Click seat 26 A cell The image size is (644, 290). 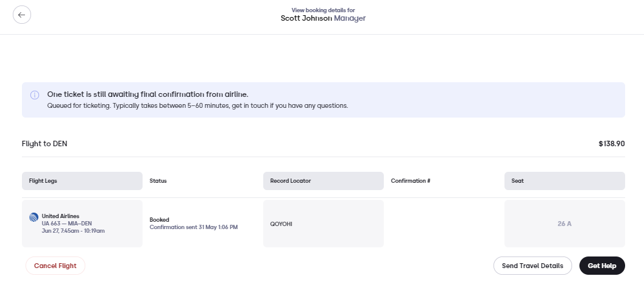[565, 224]
